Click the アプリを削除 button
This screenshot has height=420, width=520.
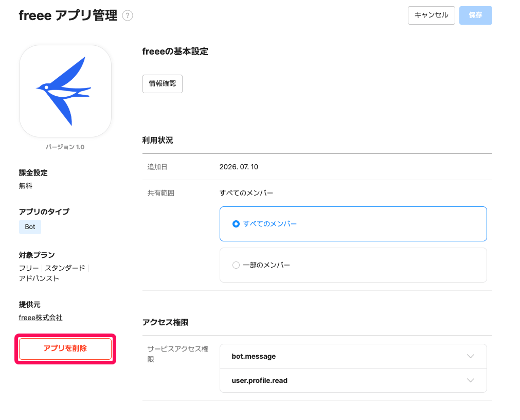(65, 348)
